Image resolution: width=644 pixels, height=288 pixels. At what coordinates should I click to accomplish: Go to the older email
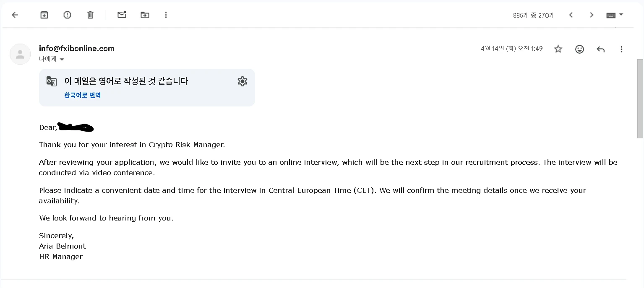(x=592, y=15)
